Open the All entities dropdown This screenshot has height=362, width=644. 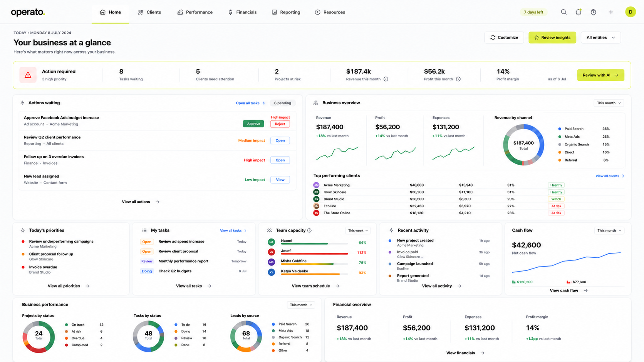[600, 37]
